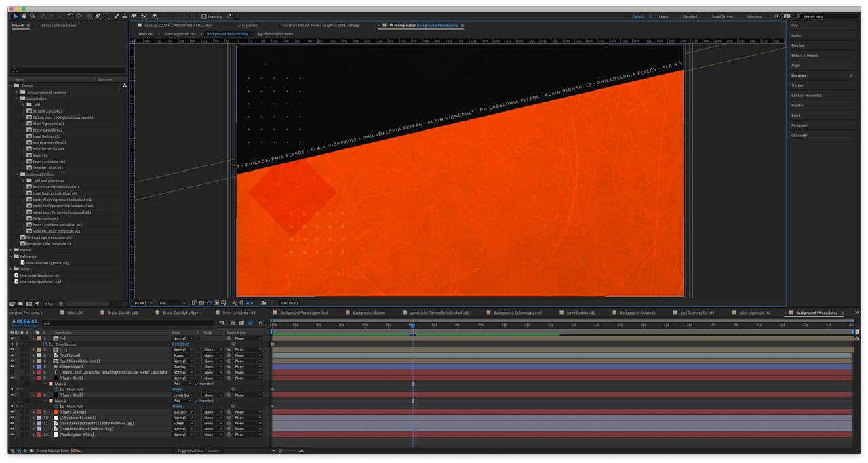The width and height of the screenshot is (868, 463).
Task: Select the Hand tool
Action: [24, 16]
